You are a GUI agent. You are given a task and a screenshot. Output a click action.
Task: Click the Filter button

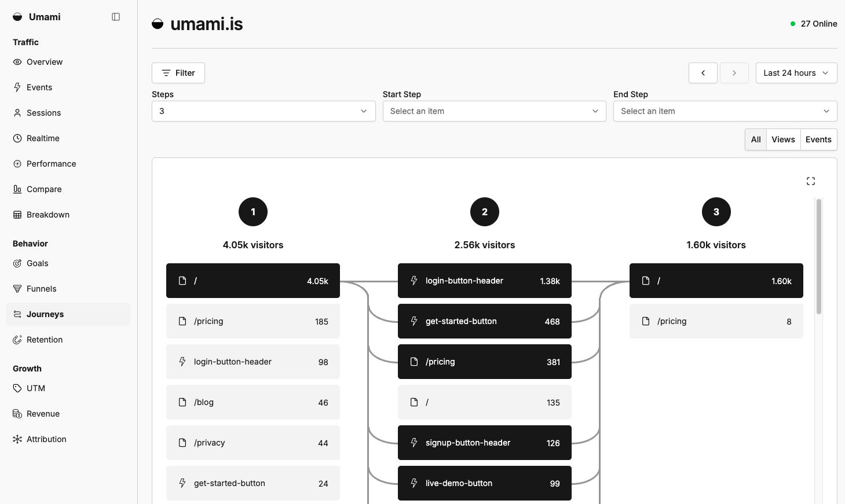tap(178, 73)
